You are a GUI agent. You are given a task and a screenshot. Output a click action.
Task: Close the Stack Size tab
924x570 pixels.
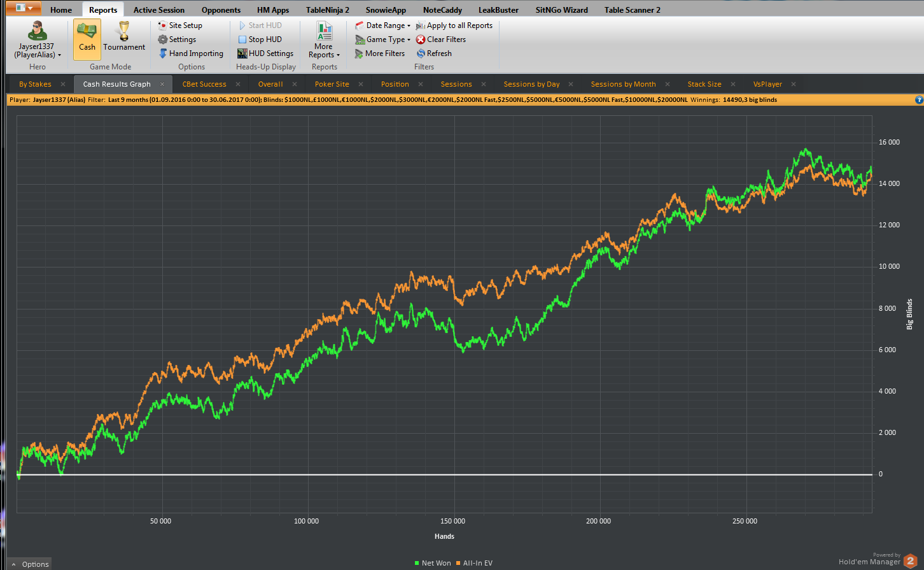tap(733, 84)
